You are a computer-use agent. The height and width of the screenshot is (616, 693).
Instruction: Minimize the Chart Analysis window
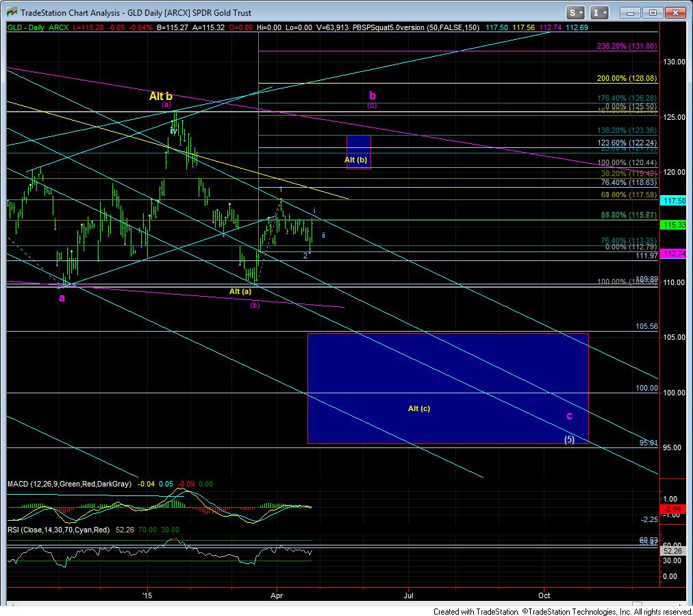(630, 13)
